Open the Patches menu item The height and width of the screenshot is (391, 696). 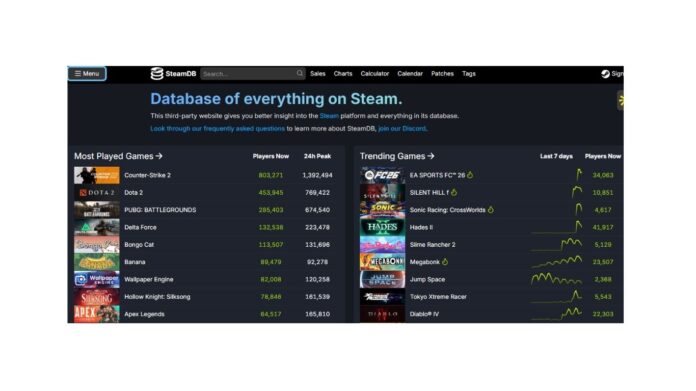[x=442, y=74]
